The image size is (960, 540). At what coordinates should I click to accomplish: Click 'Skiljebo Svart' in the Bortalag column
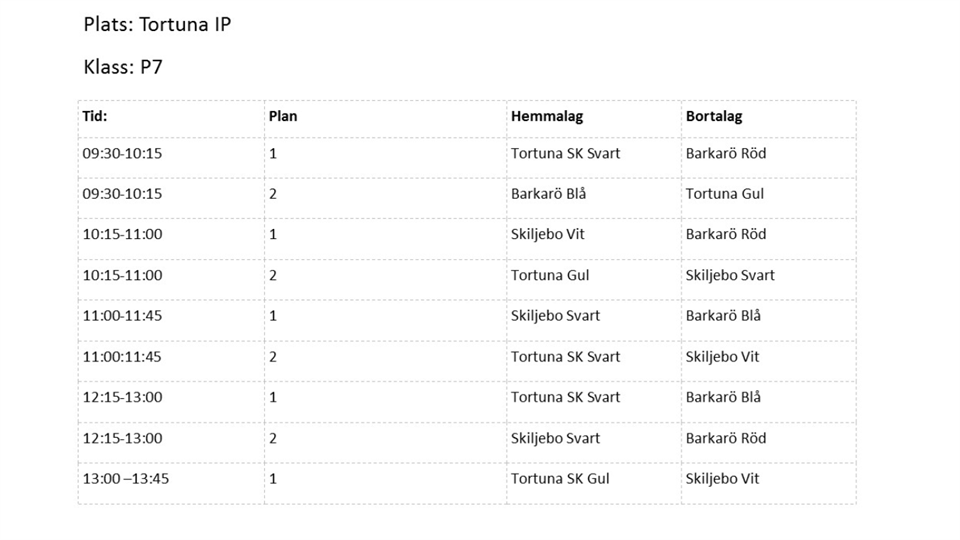(x=730, y=275)
